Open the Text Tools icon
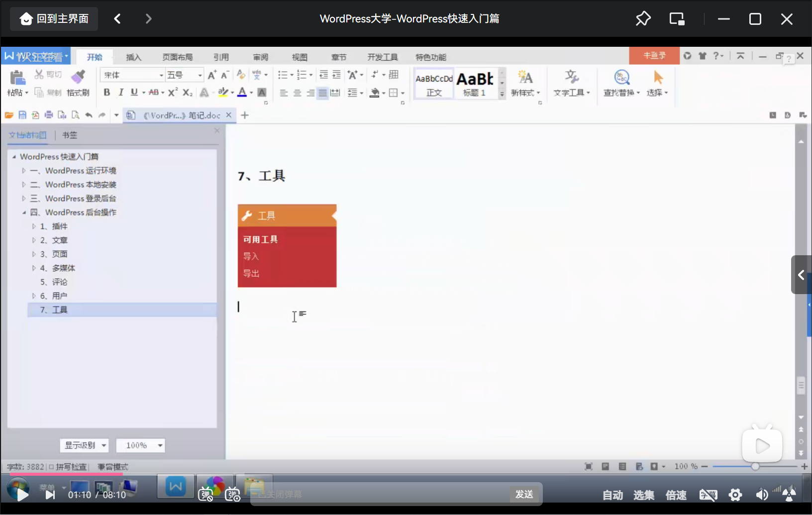 click(571, 77)
